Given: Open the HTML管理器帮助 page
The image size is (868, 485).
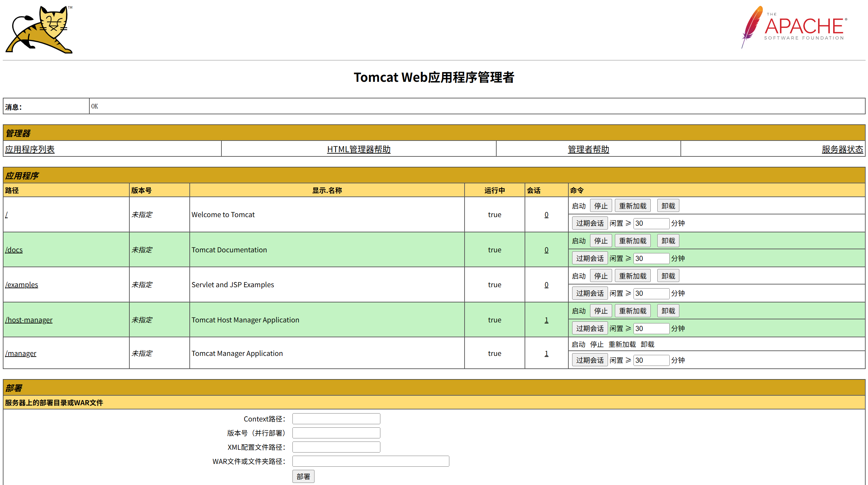Looking at the screenshot, I should pos(359,149).
